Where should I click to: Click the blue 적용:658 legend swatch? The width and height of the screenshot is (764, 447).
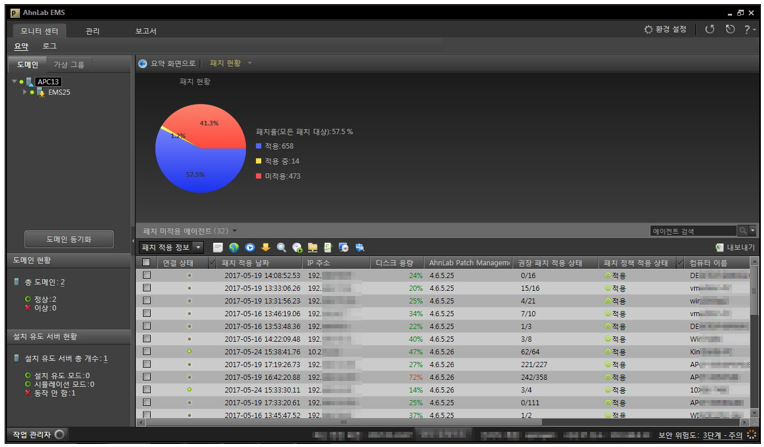click(259, 146)
